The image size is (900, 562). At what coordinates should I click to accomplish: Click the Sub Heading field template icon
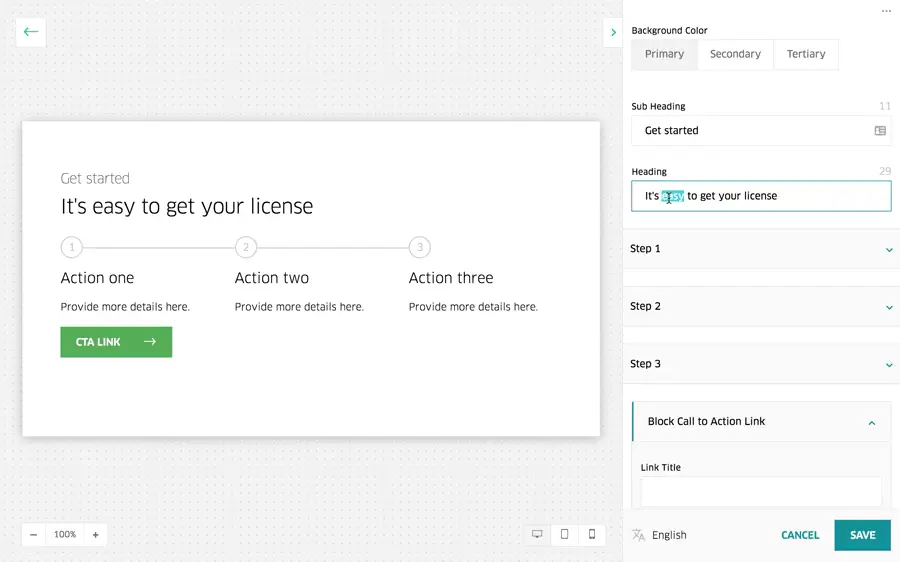pos(880,131)
